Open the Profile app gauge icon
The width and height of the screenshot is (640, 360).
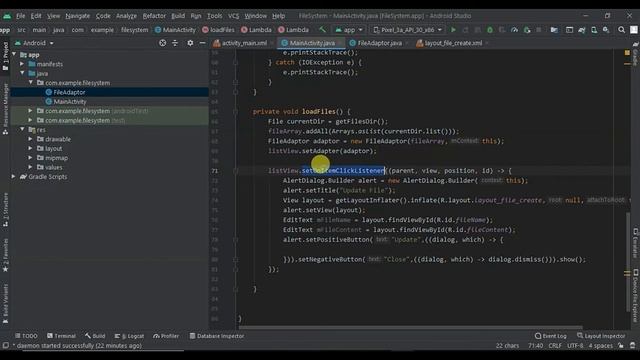514,30
